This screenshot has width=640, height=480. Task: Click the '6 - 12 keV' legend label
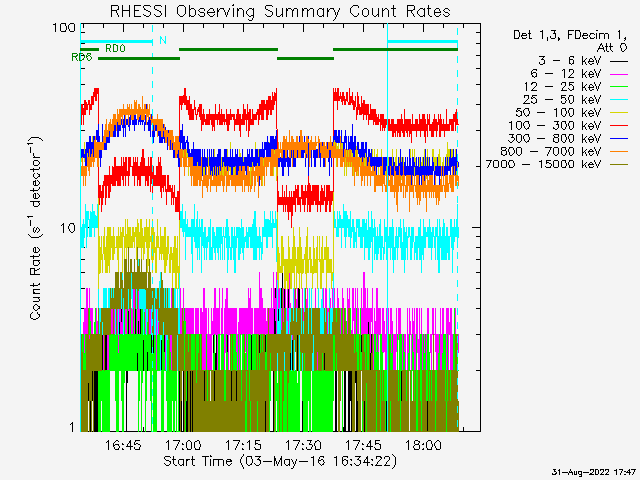(565, 74)
